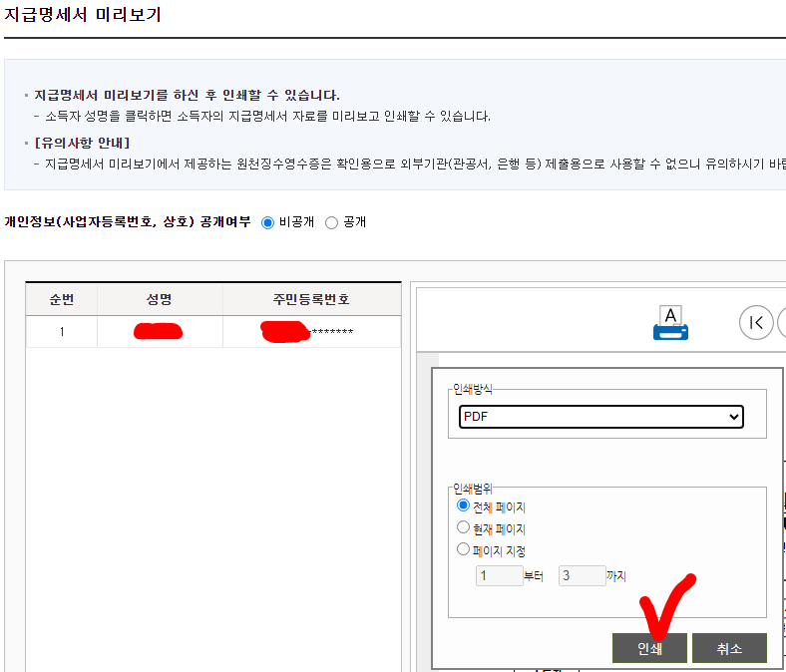Click the start page field showing 1
Viewport: 786px width, 672px height.
(x=500, y=575)
